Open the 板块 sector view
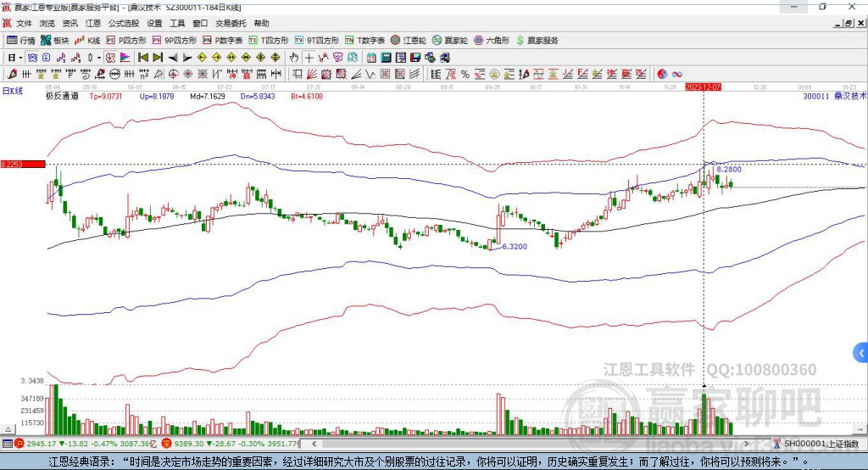Image resolution: width=868 pixels, height=470 pixels. click(x=55, y=41)
